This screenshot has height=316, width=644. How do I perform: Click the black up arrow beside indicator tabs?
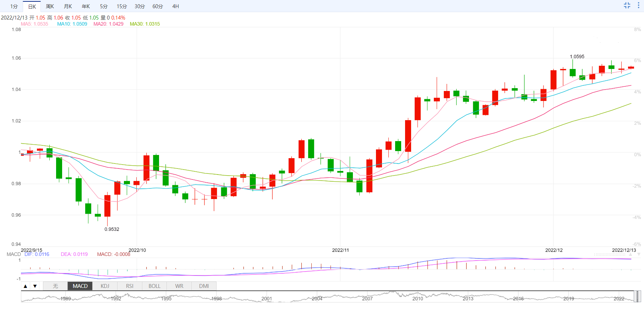click(26, 286)
